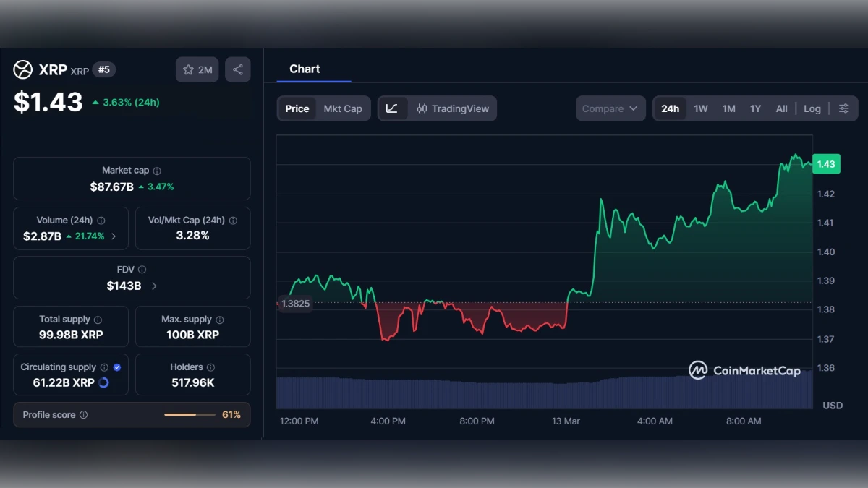Click the Profile score progress bar
Viewport: 868px width, 488px height.
pos(190,415)
